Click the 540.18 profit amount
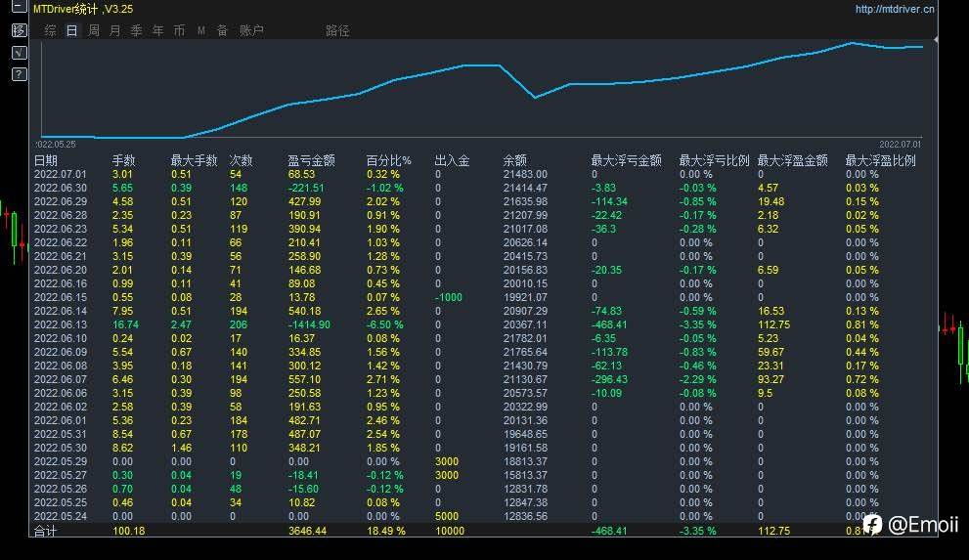The width and height of the screenshot is (969, 560). pyautogui.click(x=304, y=311)
